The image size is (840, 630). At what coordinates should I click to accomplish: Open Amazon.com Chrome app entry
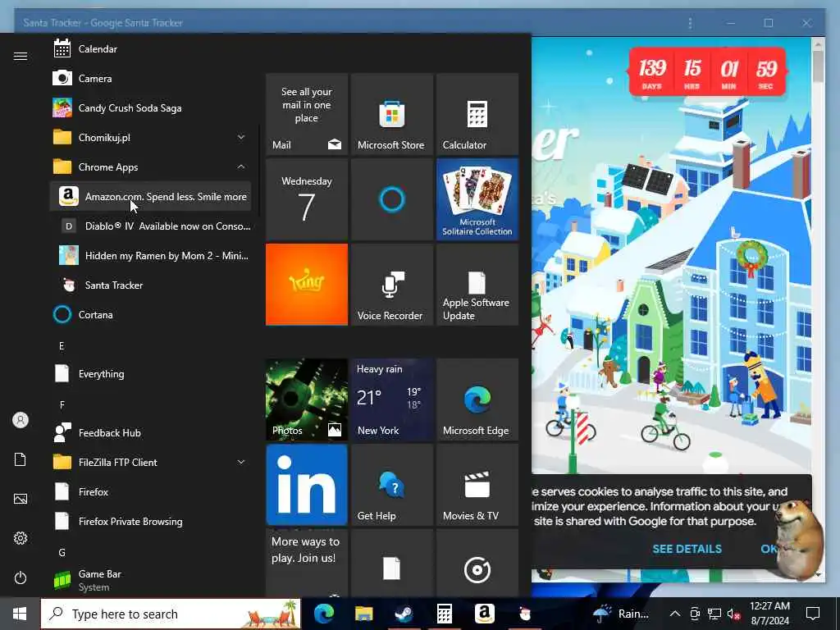coord(150,196)
